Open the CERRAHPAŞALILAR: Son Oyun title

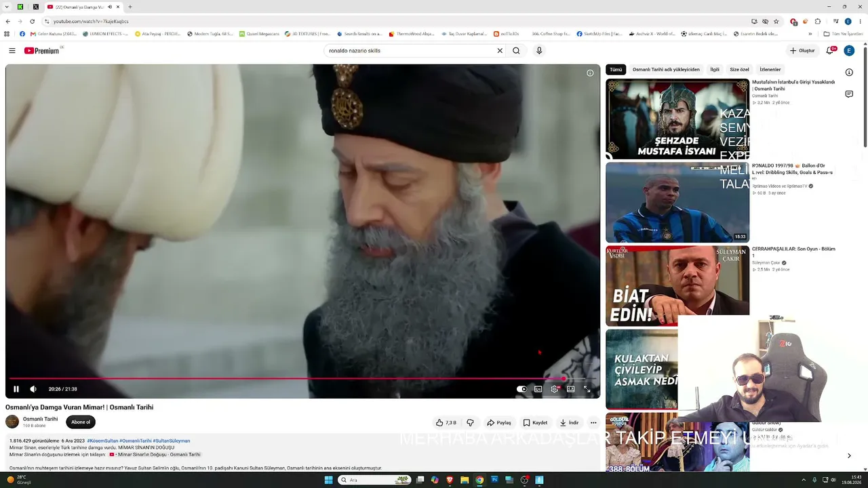click(x=793, y=252)
